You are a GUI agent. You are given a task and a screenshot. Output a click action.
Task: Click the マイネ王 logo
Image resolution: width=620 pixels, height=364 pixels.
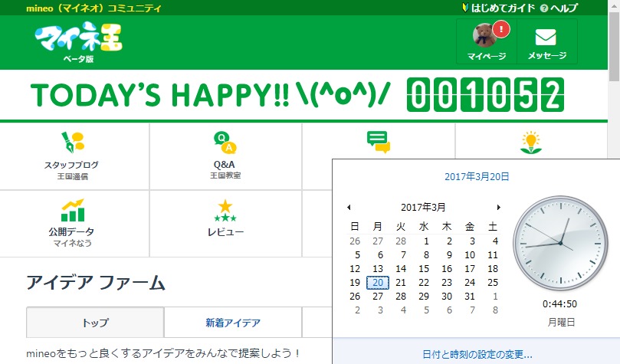pos(79,37)
